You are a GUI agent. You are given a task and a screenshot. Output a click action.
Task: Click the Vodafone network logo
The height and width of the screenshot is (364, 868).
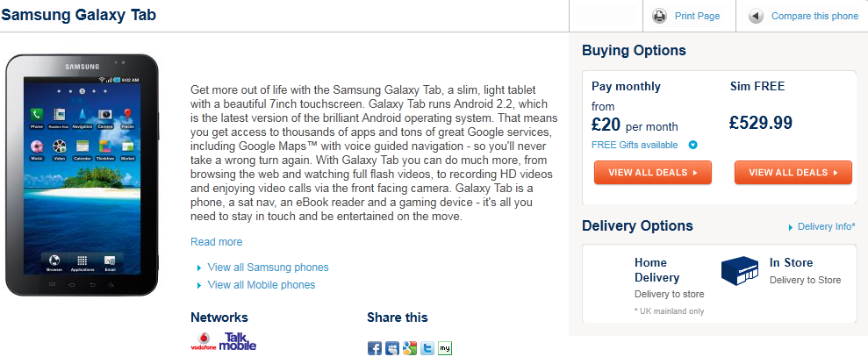tap(204, 342)
